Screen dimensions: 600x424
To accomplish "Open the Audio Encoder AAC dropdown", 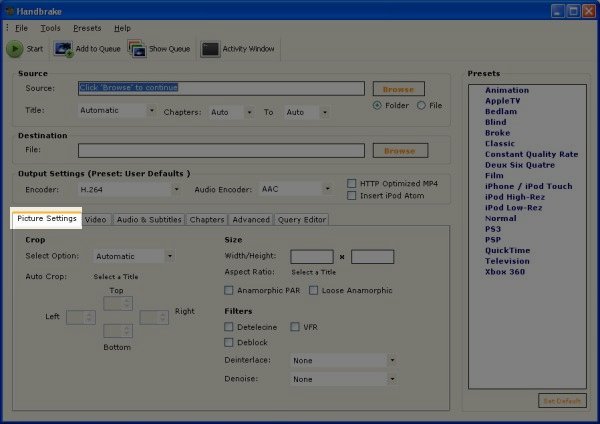I will click(x=294, y=188).
